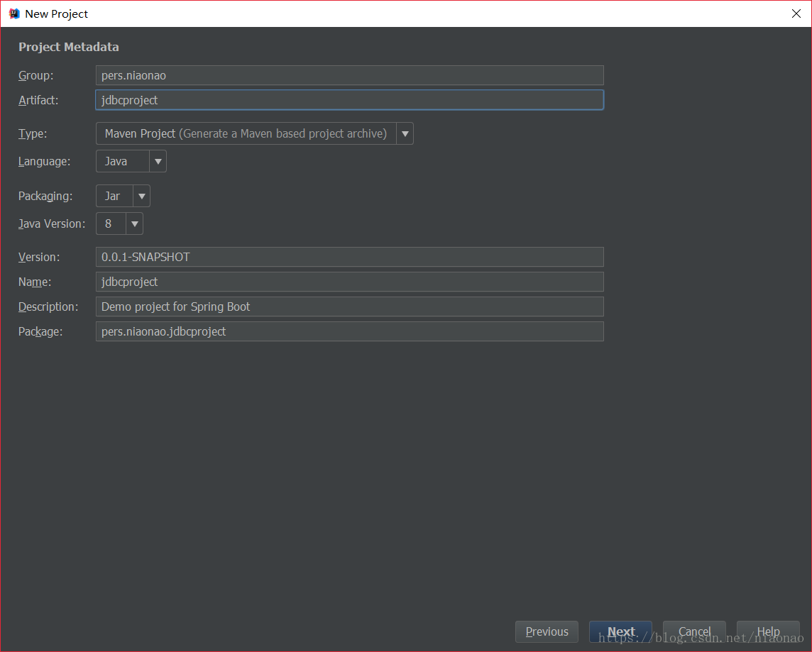Open the Type dropdown arrow

pyautogui.click(x=405, y=133)
